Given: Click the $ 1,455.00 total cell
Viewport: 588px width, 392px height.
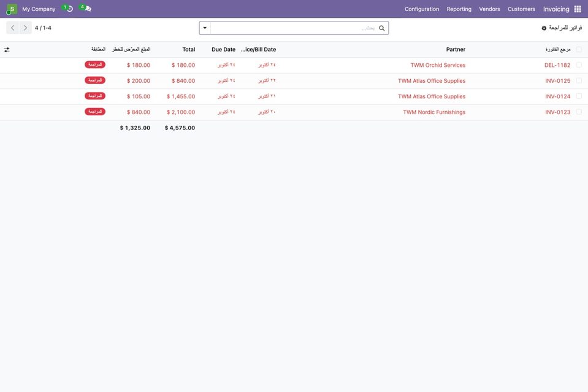Looking at the screenshot, I should pos(181,97).
